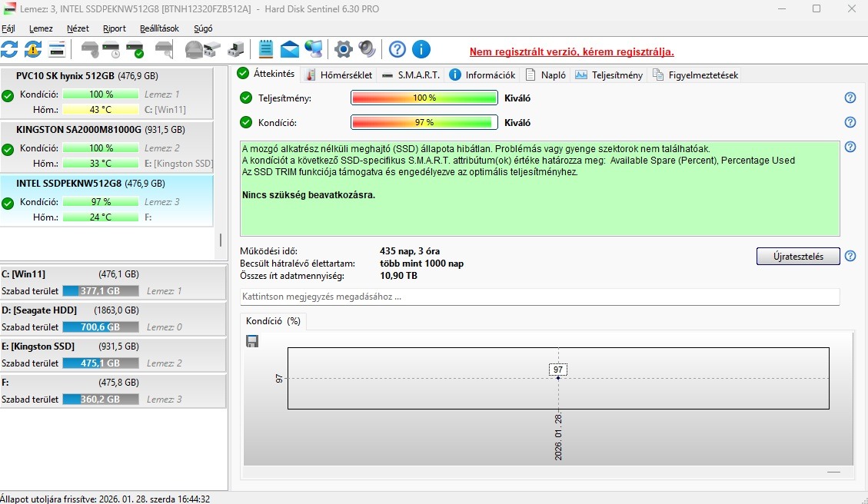Switch to the Áttekintés tab

266,74
